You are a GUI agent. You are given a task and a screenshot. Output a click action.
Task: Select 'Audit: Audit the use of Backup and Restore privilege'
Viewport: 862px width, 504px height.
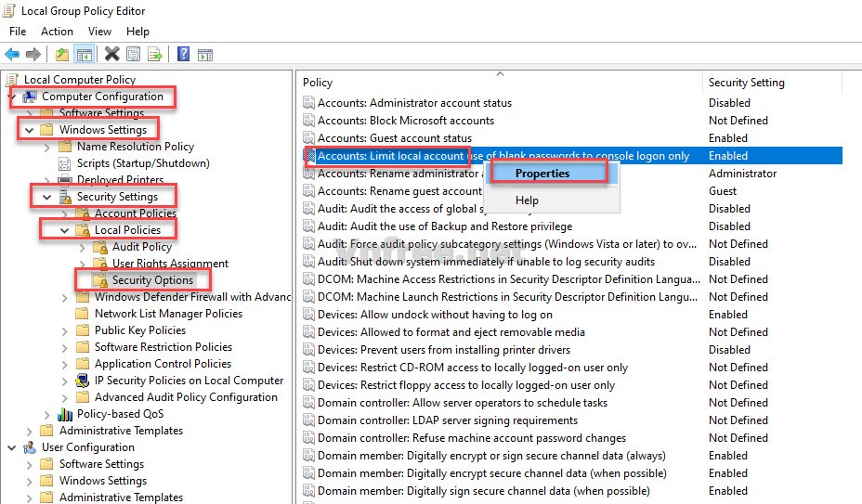click(x=445, y=226)
